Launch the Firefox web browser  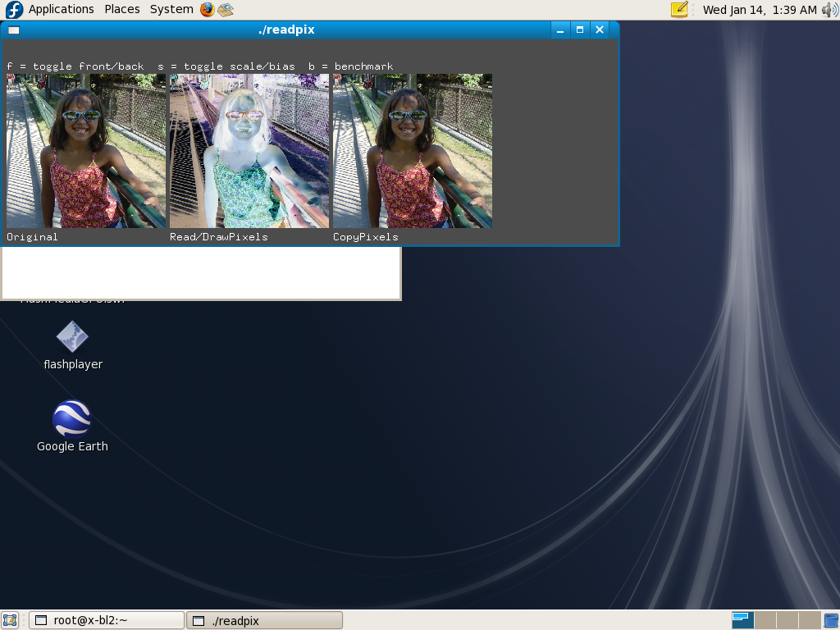207,10
